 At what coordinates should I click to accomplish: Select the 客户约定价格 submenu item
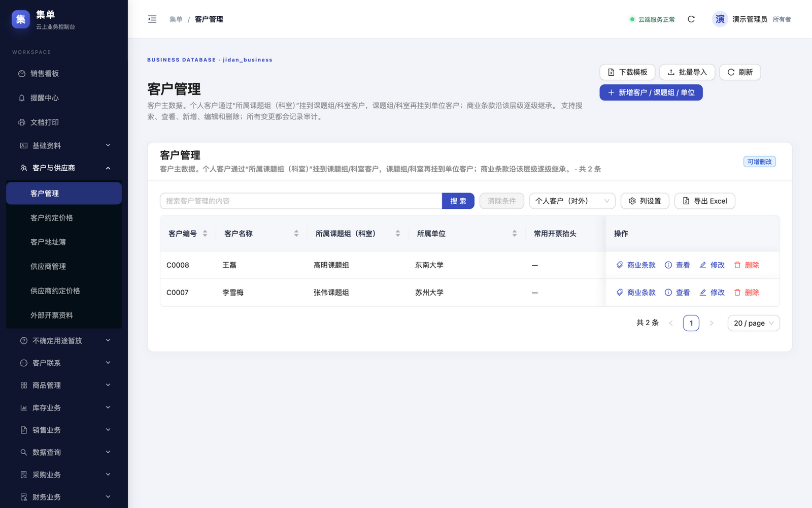point(64,218)
